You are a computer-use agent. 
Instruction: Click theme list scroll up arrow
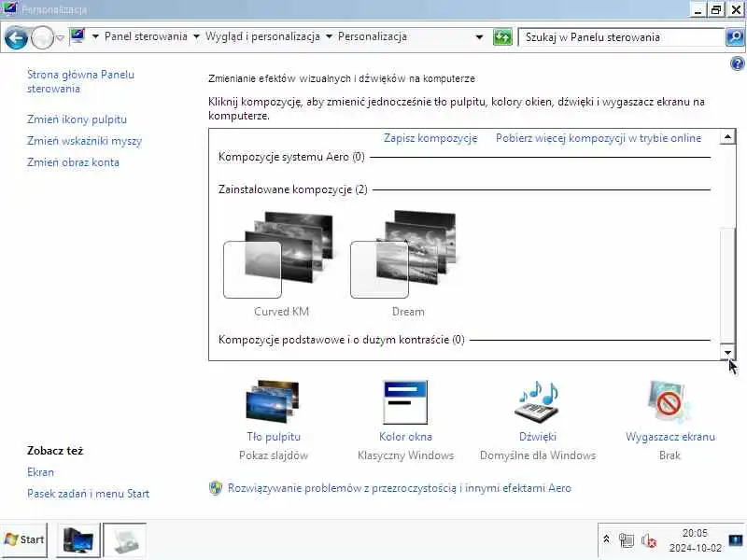(x=727, y=137)
